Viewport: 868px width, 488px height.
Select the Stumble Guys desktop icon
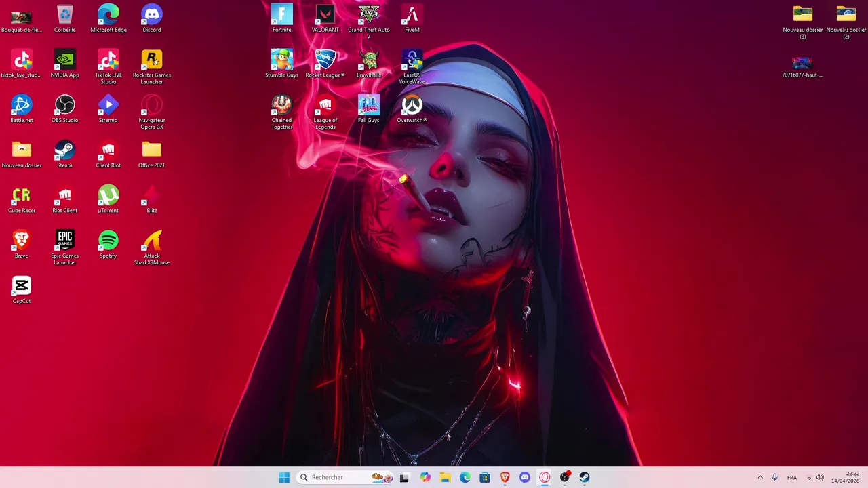tap(282, 64)
